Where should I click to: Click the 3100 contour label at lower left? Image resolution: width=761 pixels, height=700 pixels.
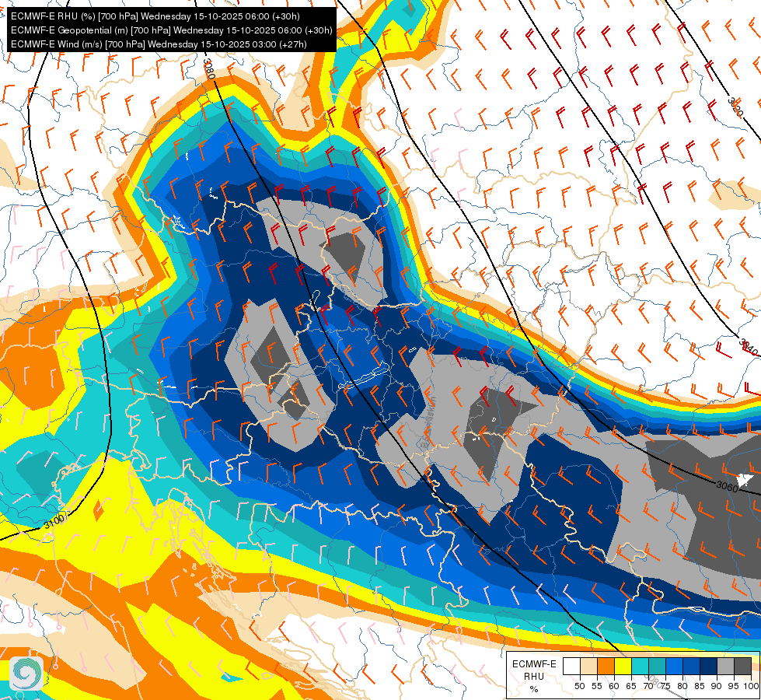tap(54, 522)
